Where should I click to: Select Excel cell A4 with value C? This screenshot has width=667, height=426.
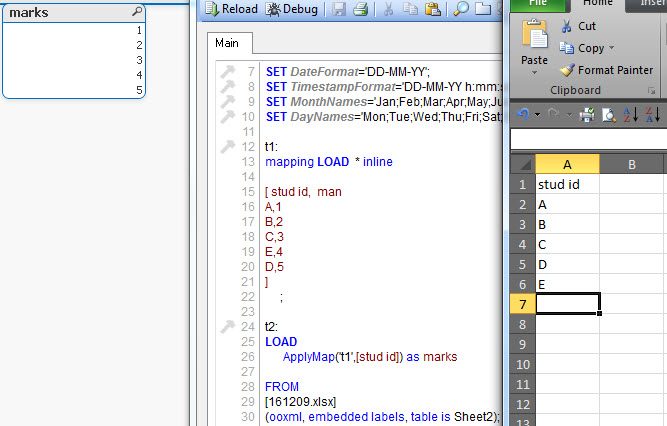[x=567, y=244]
